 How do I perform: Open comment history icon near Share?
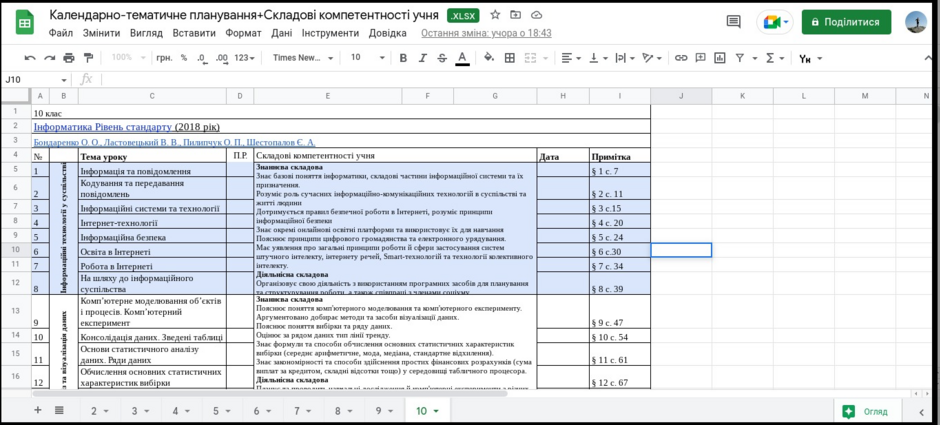pyautogui.click(x=733, y=22)
